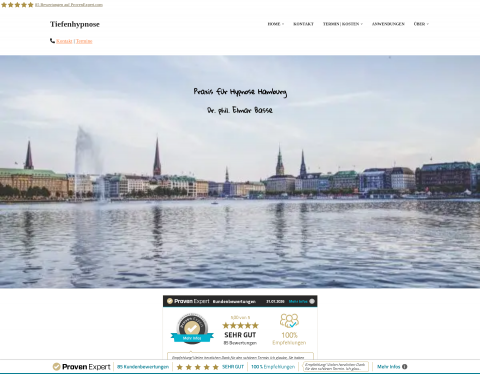Click 'Praxis für Hypnose Hamburg' heading
The image size is (480, 374).
(240, 92)
